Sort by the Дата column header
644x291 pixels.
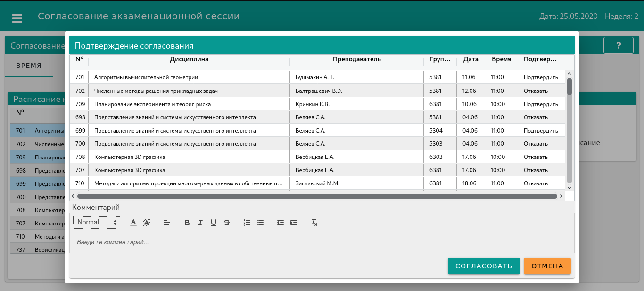click(x=471, y=59)
